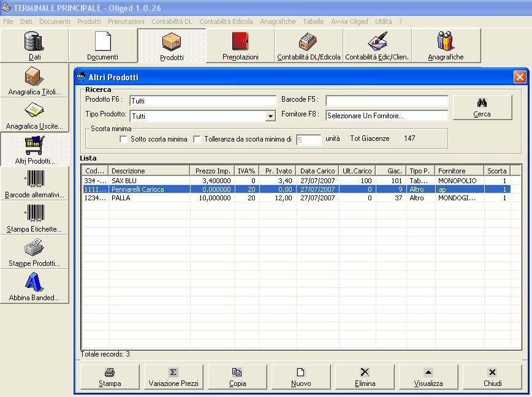Delete selected product with Elimina
The image size is (532, 397).
coord(365,377)
